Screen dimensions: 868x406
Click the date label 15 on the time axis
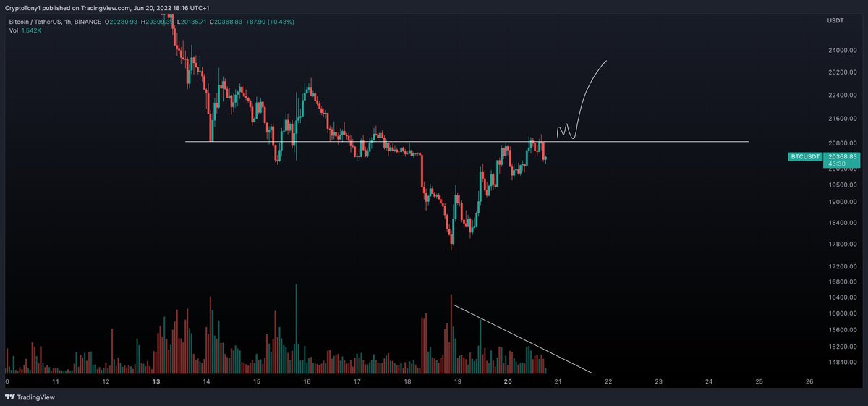[x=256, y=381]
